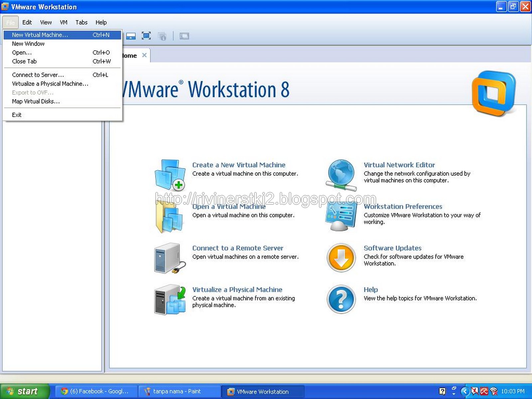
Task: Click the help bubble icon in the taskbar
Action: 443,391
